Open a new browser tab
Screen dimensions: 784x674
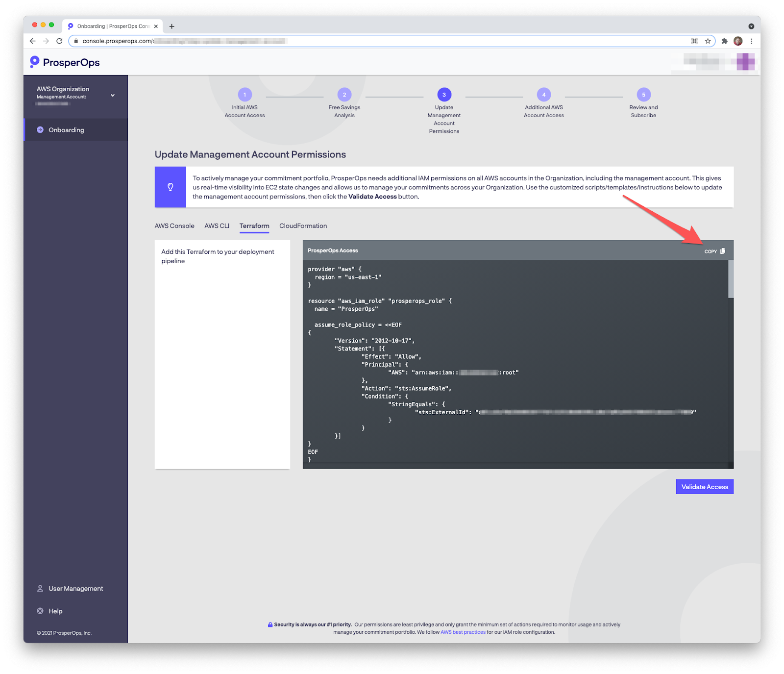coord(172,26)
